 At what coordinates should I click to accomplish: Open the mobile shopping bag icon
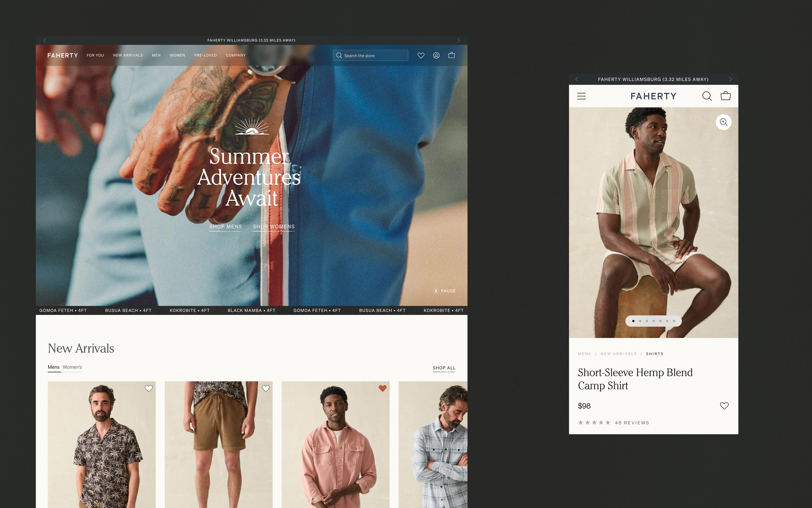click(725, 96)
